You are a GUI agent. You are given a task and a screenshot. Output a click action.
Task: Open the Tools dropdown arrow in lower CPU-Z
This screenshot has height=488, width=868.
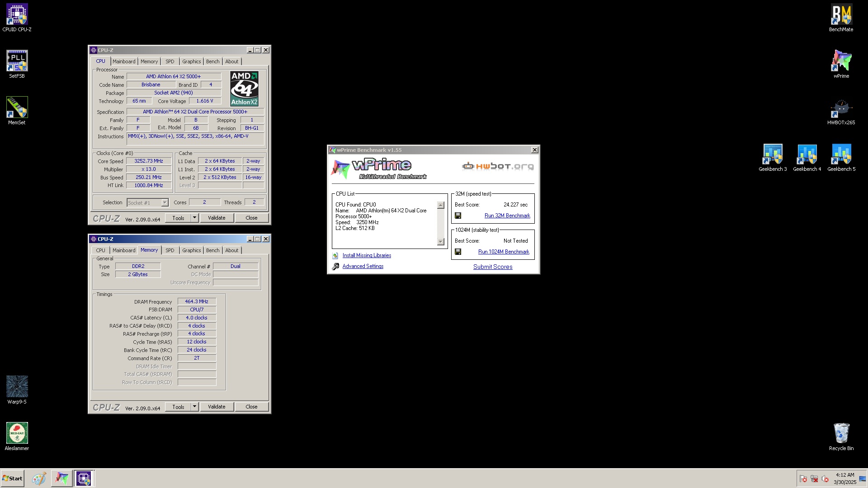tap(194, 407)
